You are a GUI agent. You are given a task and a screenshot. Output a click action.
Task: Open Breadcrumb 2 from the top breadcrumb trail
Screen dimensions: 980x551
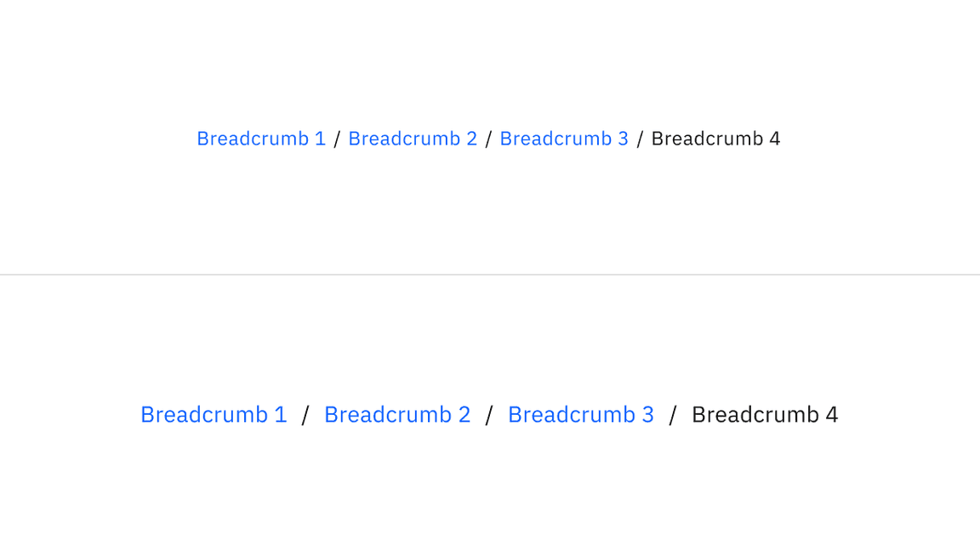(x=413, y=138)
